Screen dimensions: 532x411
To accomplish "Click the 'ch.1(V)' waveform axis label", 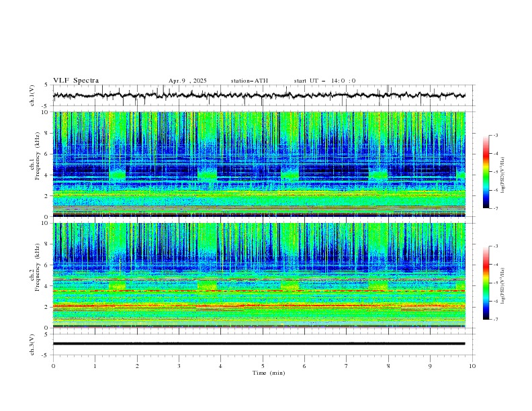I will click(x=32, y=95).
